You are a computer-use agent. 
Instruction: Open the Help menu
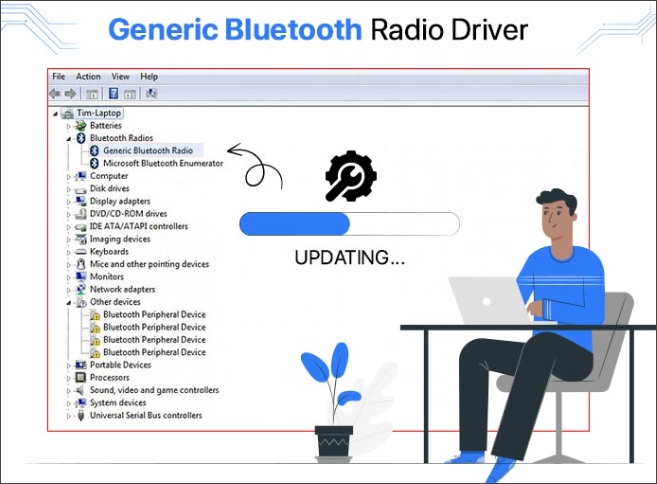(149, 77)
